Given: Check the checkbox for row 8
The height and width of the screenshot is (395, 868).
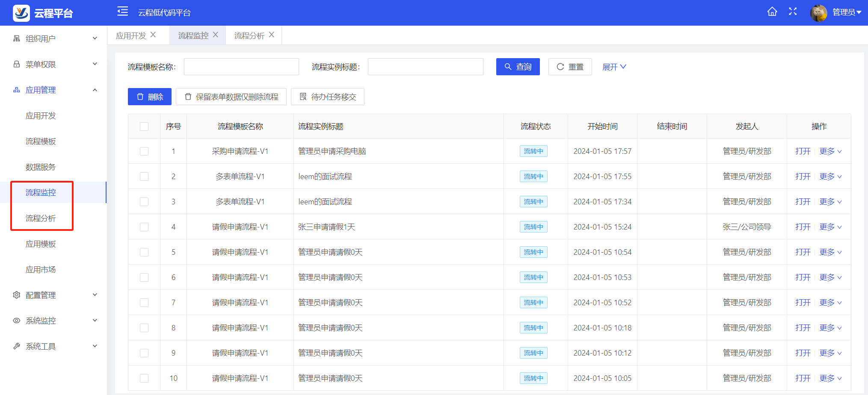Looking at the screenshot, I should [144, 328].
